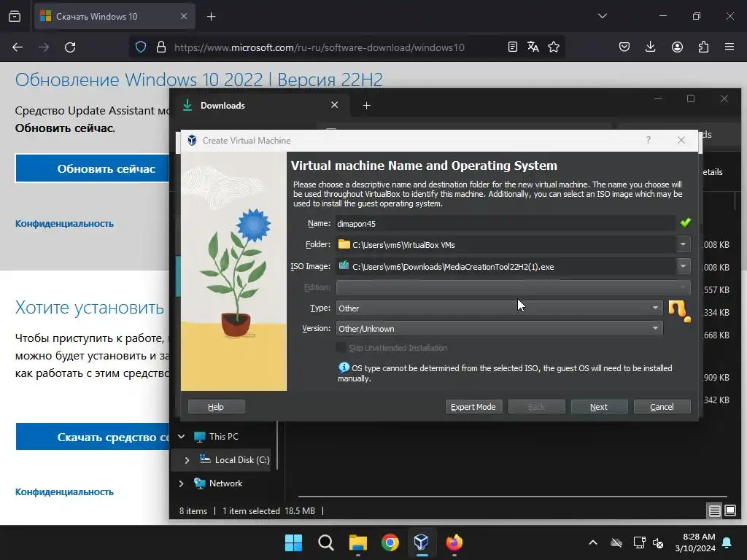The image size is (747, 560).
Task: Open the lower Конфиденциальность link
Action: [x=64, y=492]
